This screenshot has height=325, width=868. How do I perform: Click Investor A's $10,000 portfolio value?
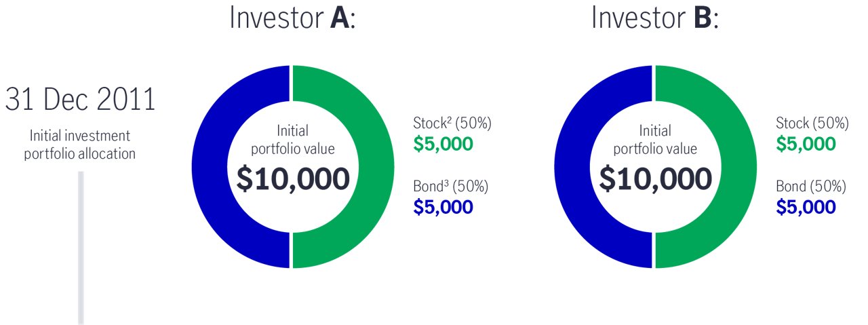tap(292, 178)
